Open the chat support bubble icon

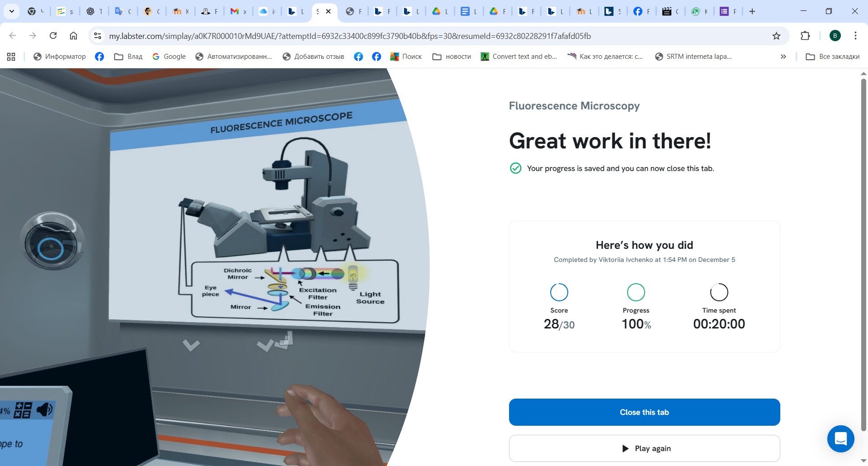[x=840, y=438]
